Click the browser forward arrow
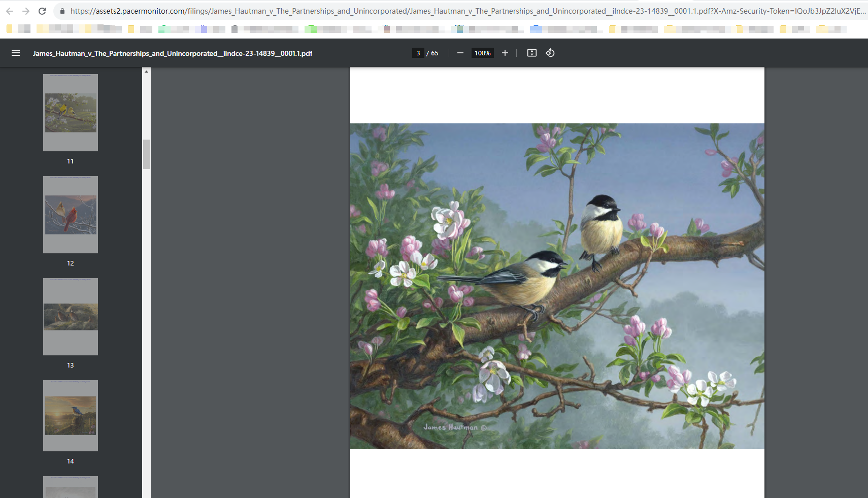 [x=26, y=11]
